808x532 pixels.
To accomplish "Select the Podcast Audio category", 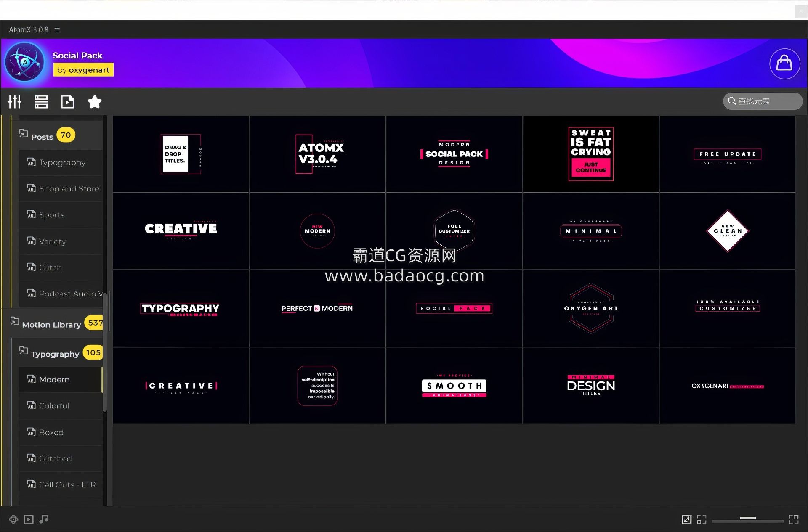I will (x=61, y=294).
